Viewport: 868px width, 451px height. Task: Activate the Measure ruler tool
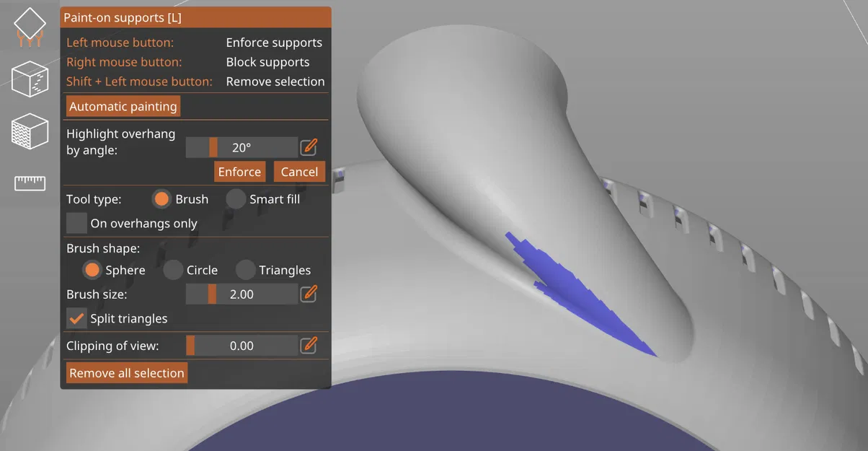30,183
